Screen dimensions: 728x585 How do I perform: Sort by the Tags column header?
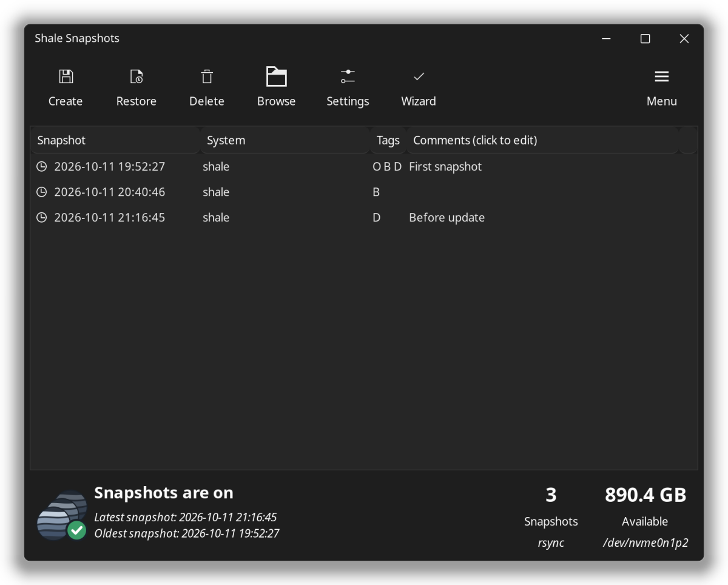click(388, 140)
